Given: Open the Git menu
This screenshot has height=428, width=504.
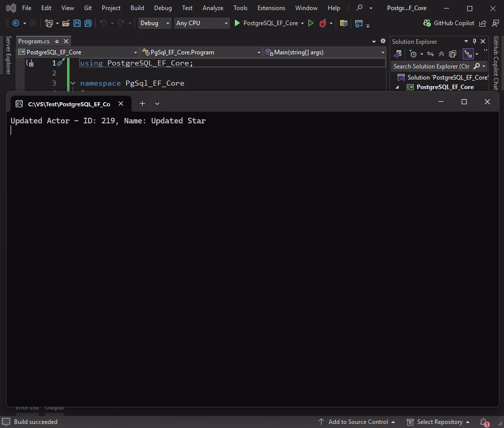Looking at the screenshot, I should point(88,8).
